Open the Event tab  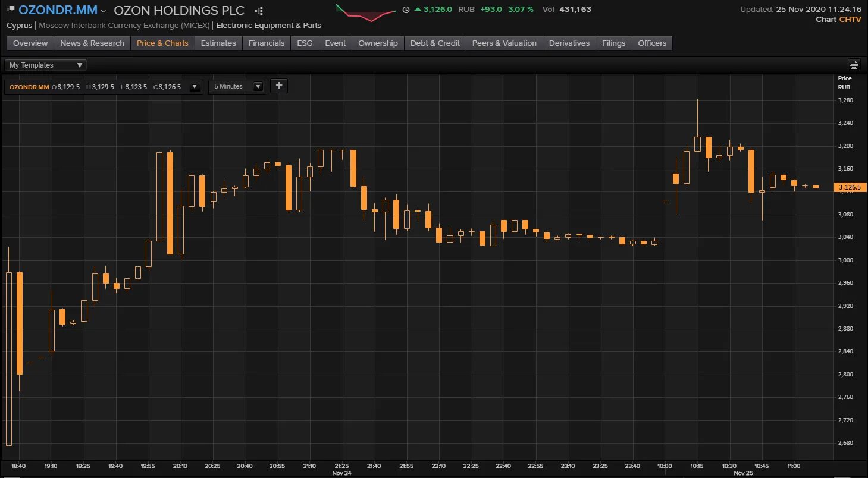tap(336, 43)
